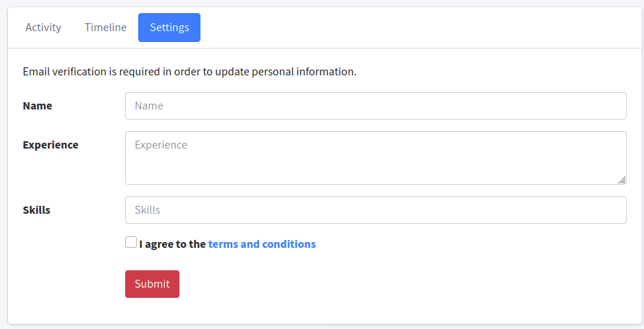Click into the Name input field
This screenshot has height=329, width=644.
point(376,106)
